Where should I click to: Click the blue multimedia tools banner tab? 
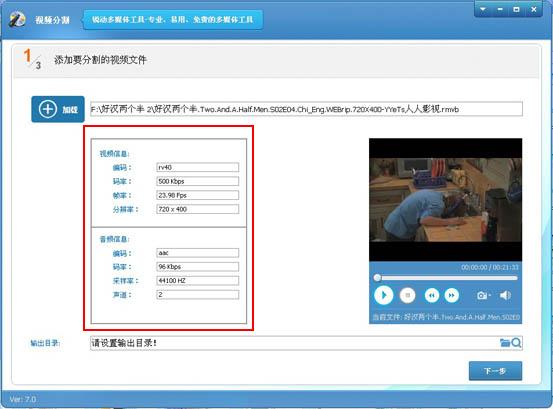tap(173, 20)
